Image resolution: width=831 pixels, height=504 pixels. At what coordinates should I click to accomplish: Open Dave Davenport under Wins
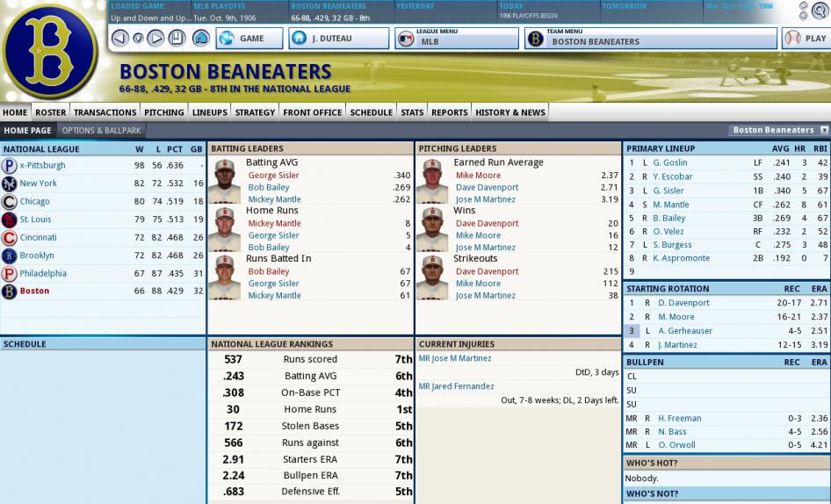[487, 224]
